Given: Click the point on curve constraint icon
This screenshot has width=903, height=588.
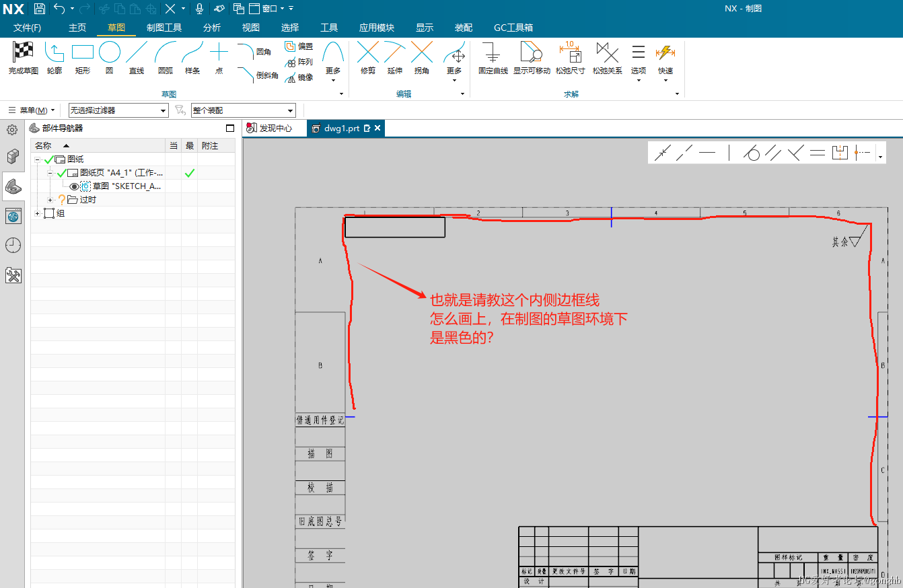Looking at the screenshot, I should [663, 153].
